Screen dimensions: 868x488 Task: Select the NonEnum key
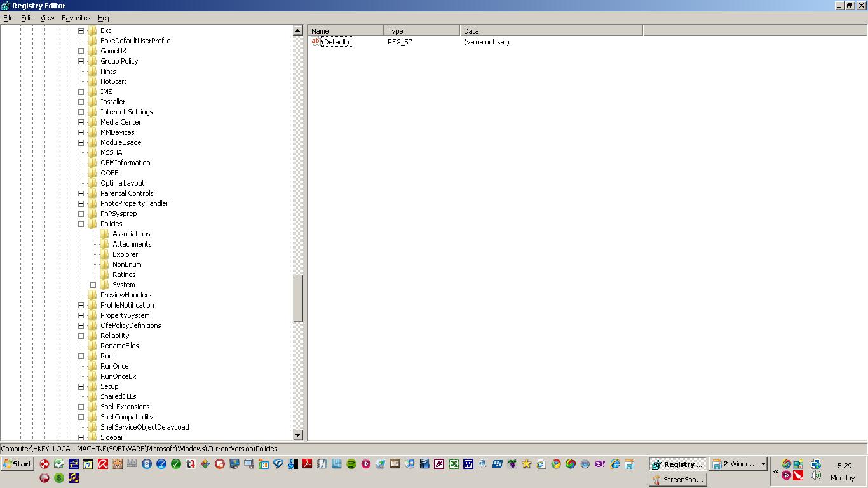pyautogui.click(x=127, y=264)
